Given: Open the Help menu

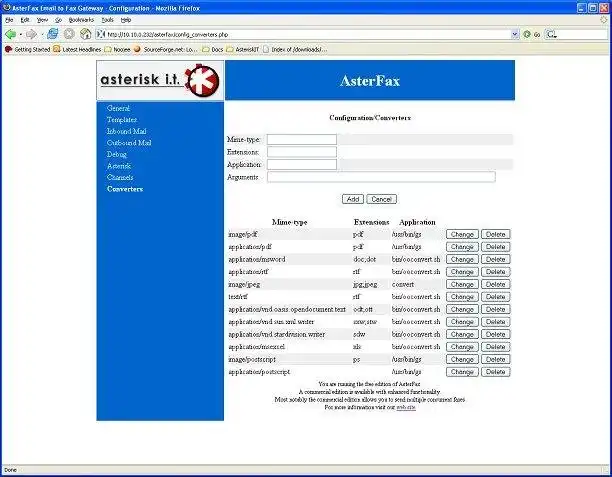Looking at the screenshot, I should [x=126, y=20].
